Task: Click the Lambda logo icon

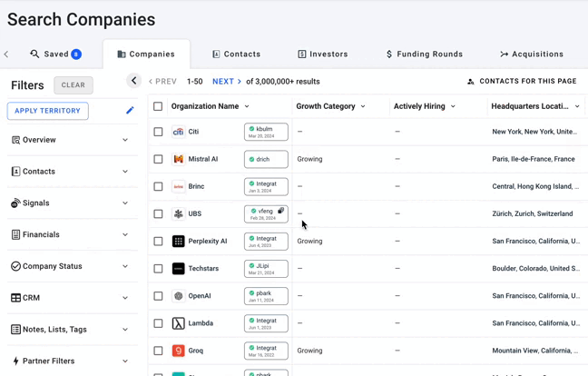Action: click(x=179, y=323)
